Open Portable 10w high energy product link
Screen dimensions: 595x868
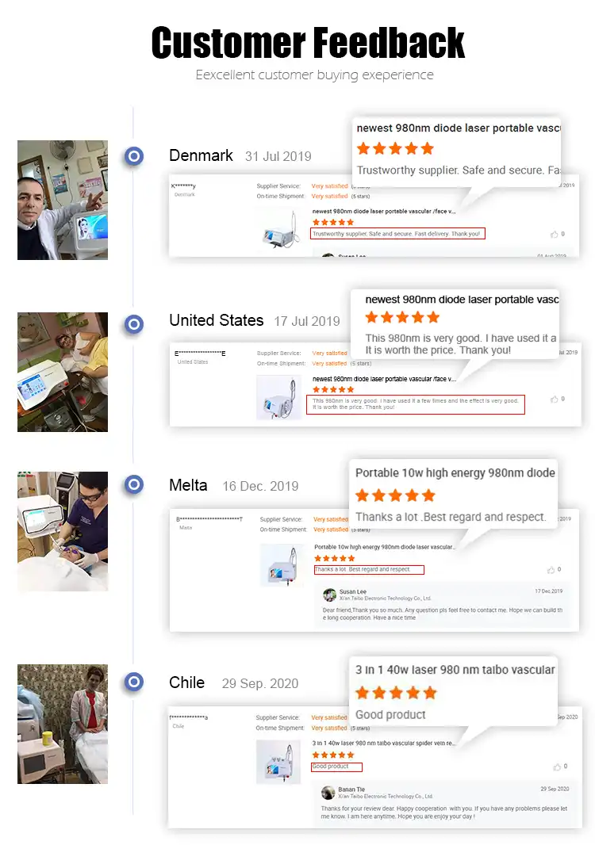click(385, 547)
